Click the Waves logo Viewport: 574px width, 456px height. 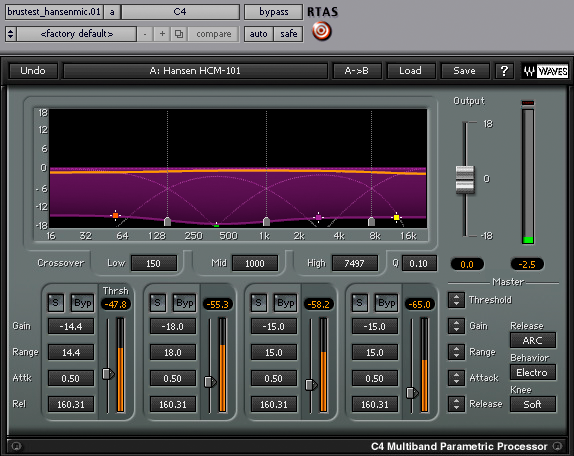545,71
